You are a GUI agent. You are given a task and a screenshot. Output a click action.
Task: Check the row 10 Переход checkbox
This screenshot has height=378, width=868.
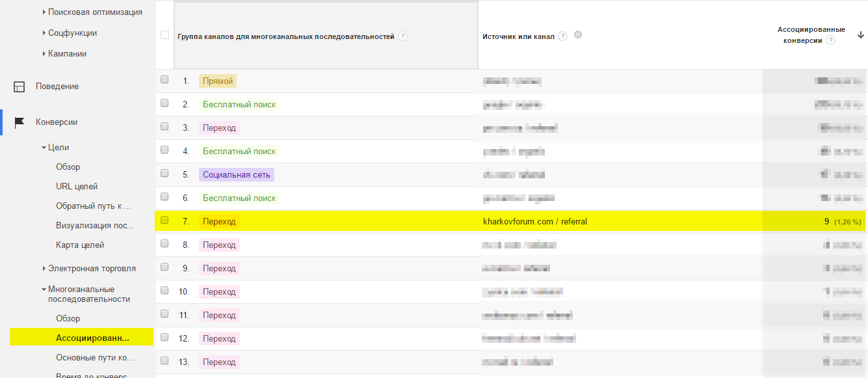(164, 290)
